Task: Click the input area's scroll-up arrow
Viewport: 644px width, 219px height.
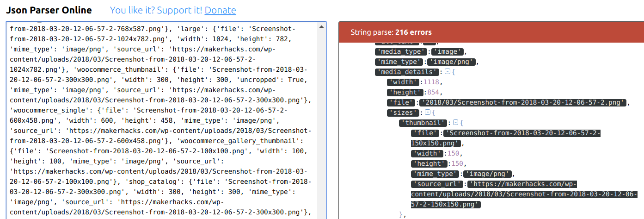Action: click(322, 27)
